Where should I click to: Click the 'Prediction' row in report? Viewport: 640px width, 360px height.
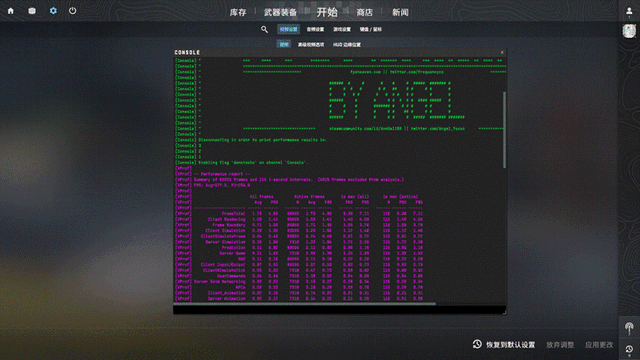tap(299, 247)
